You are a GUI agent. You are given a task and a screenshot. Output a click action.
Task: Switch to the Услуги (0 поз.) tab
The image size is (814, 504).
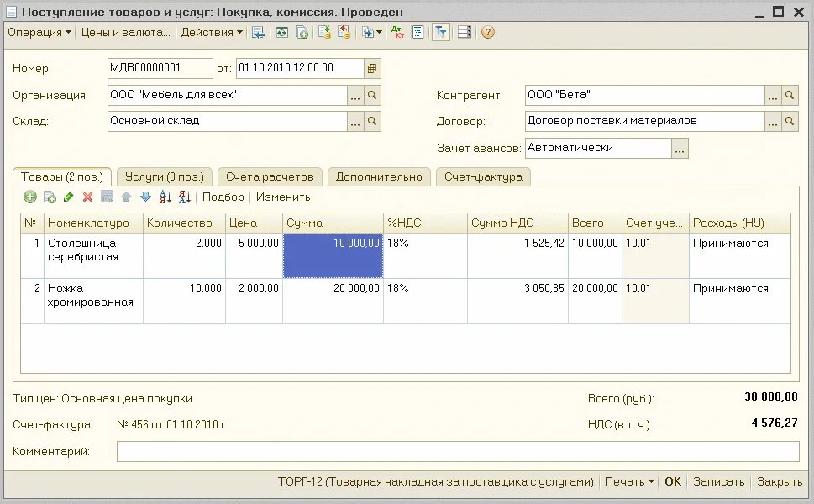click(x=164, y=176)
